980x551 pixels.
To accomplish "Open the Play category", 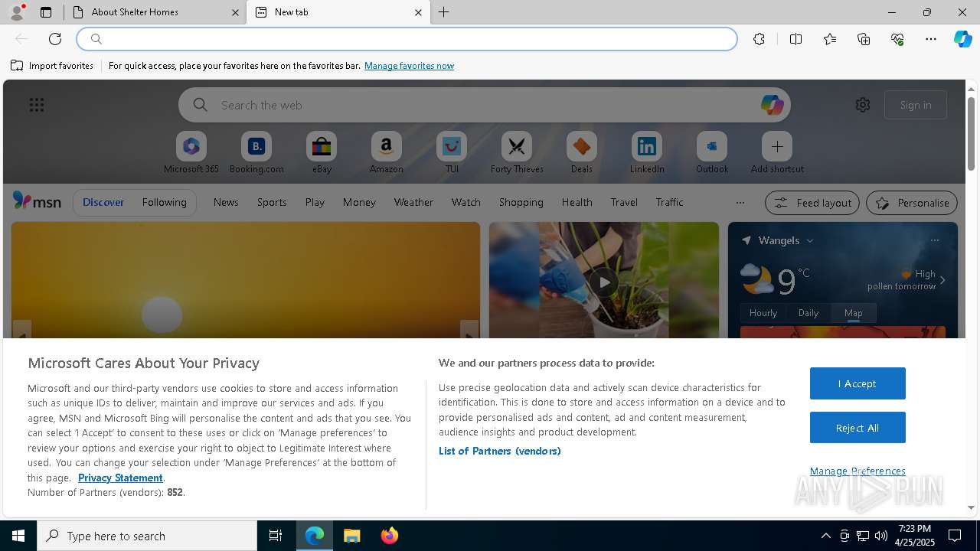I will 315,202.
